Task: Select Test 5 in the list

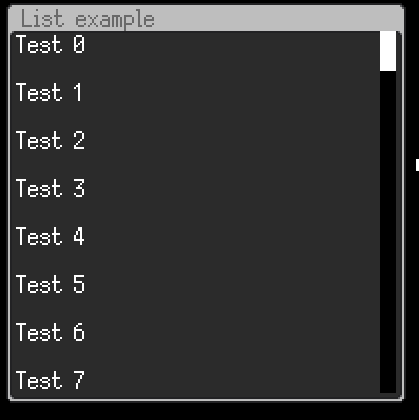Action: tap(195, 284)
